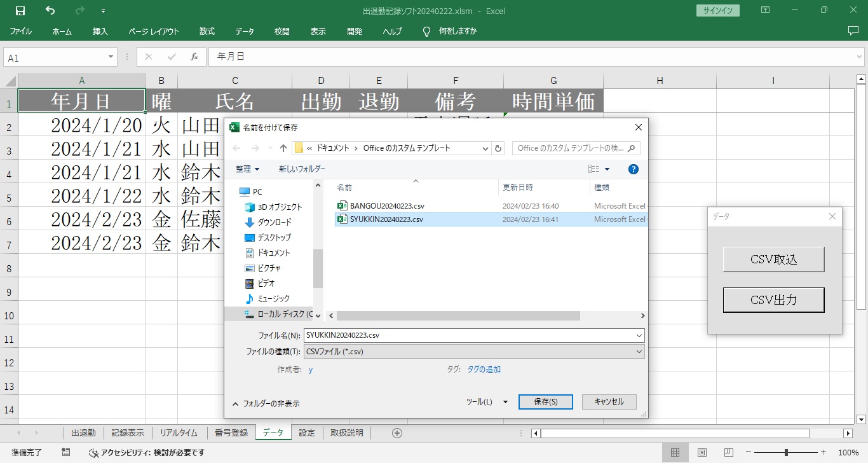Change the view layout icon in dialog
The width and height of the screenshot is (868, 463).
click(593, 169)
